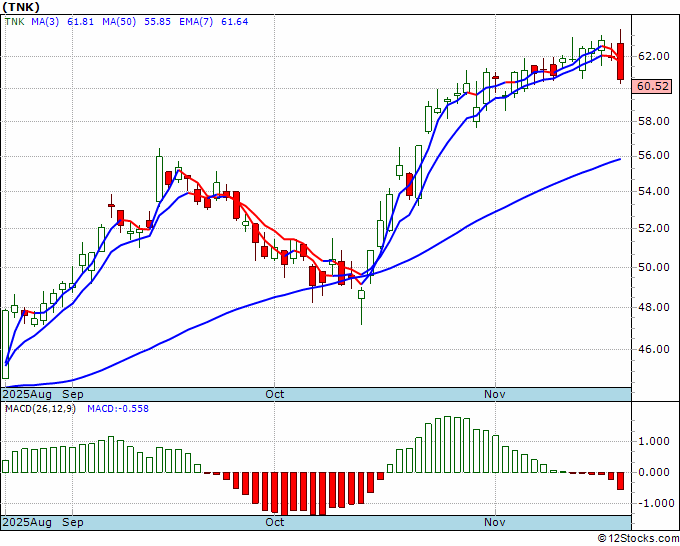680x546 pixels.
Task: Click the 54.00 price axis label
Action: click(x=654, y=191)
